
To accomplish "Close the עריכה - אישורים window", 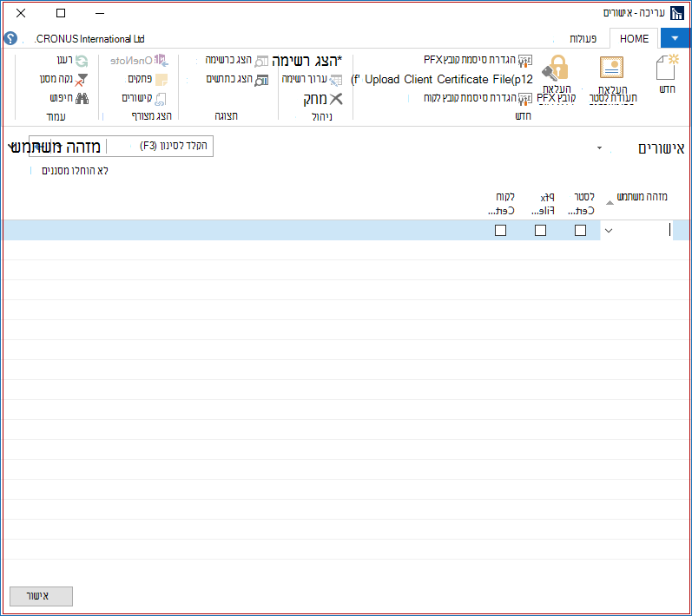I will (21, 13).
